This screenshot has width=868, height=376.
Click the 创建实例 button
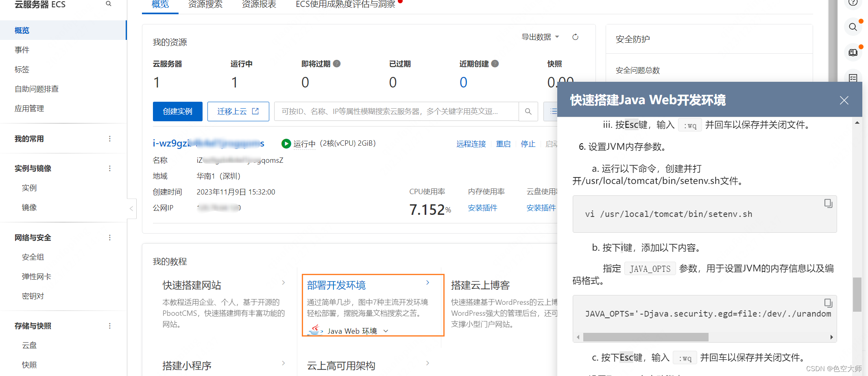pyautogui.click(x=178, y=111)
